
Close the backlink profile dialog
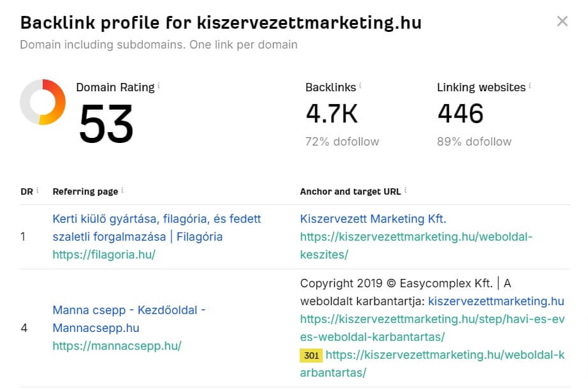click(x=562, y=21)
